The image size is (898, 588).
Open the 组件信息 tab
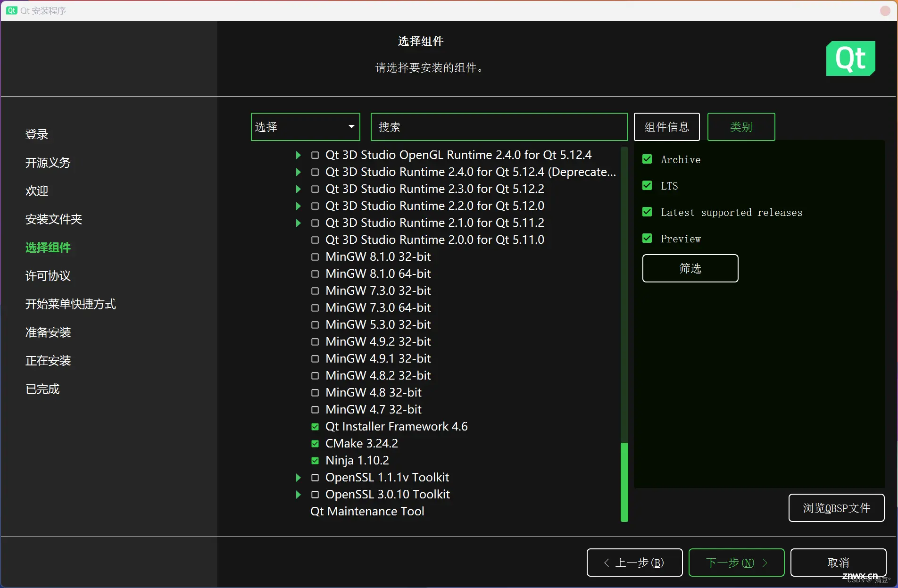pyautogui.click(x=666, y=127)
